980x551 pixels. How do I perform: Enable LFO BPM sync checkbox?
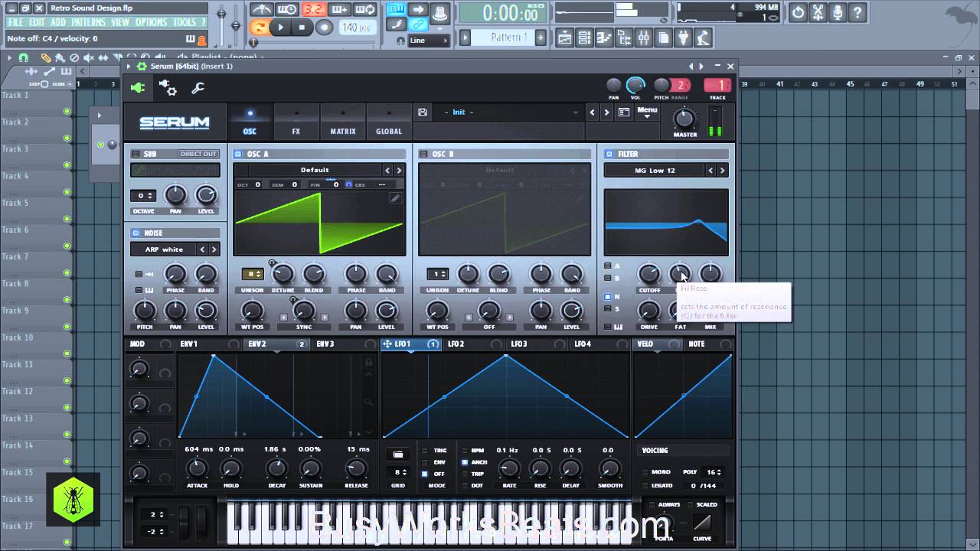[464, 451]
